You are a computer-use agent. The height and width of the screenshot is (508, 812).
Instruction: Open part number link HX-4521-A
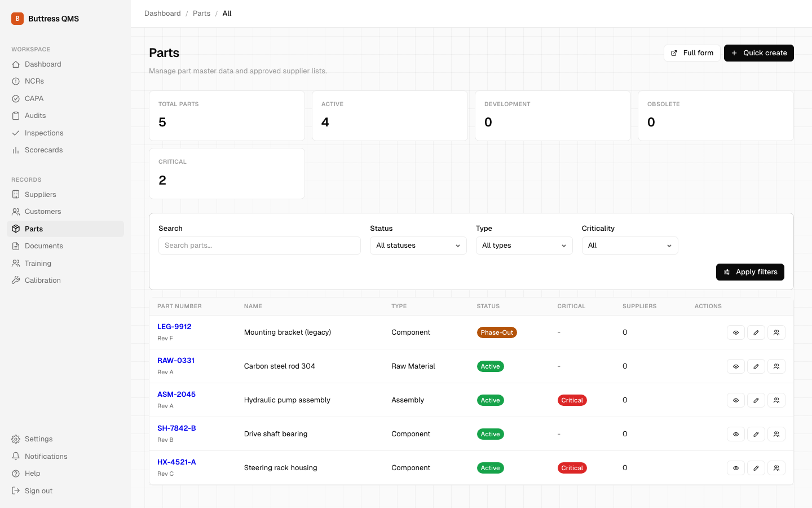(176, 462)
